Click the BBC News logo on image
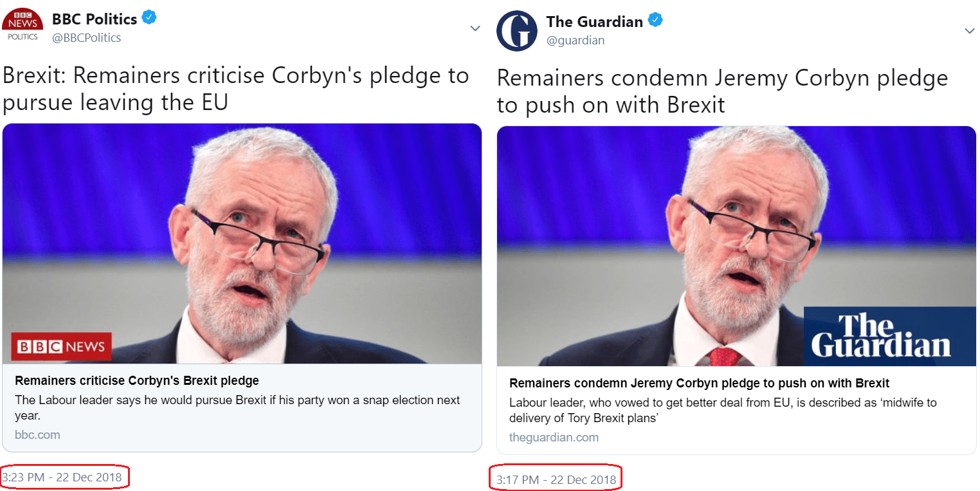 [x=62, y=347]
